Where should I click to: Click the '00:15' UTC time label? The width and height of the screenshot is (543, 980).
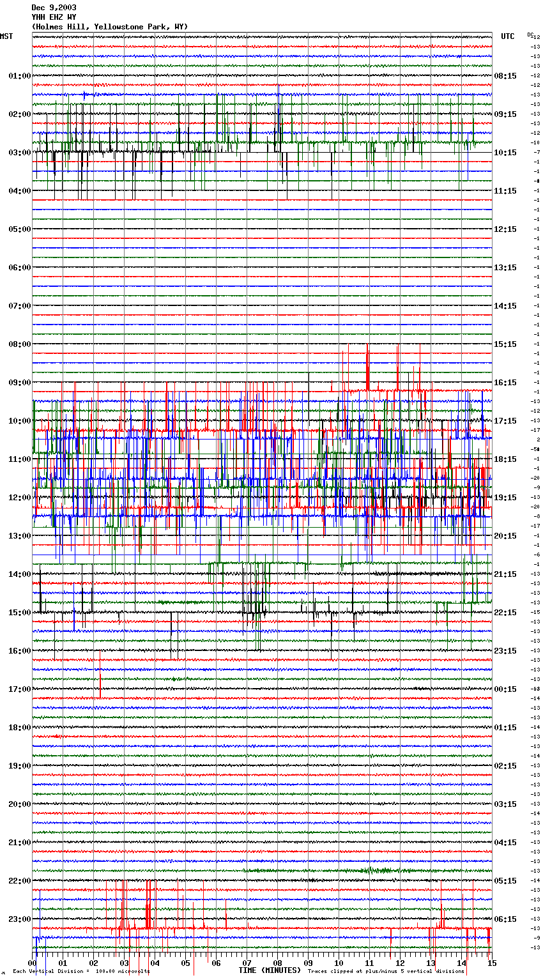point(505,689)
